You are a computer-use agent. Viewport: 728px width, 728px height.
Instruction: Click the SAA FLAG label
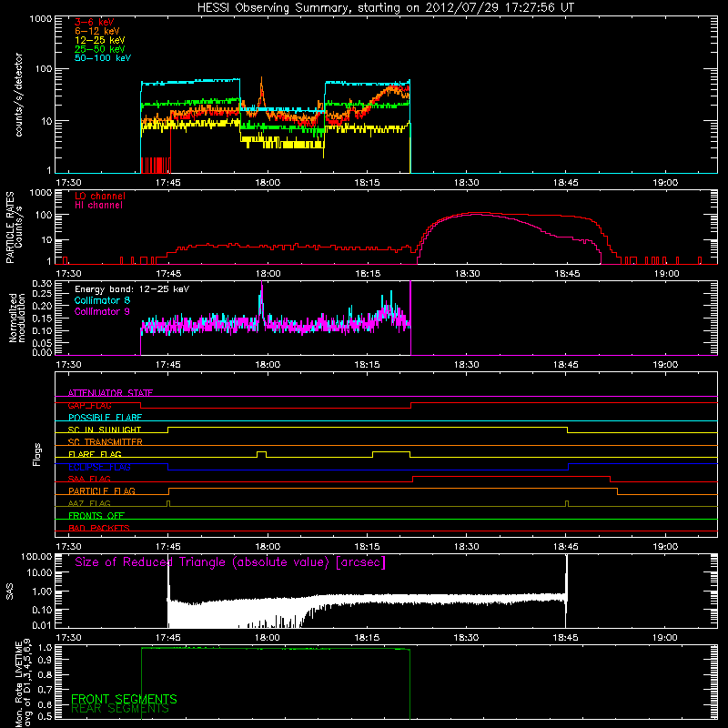click(x=89, y=479)
